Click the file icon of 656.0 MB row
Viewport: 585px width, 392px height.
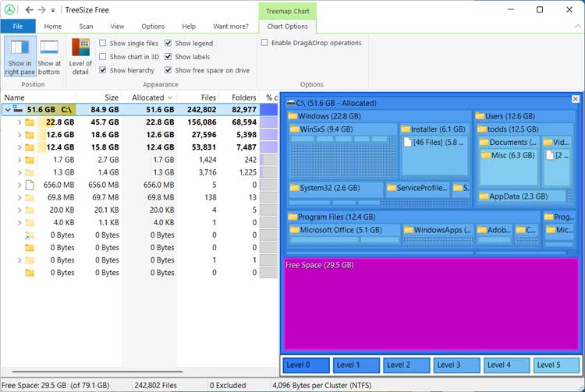point(30,185)
